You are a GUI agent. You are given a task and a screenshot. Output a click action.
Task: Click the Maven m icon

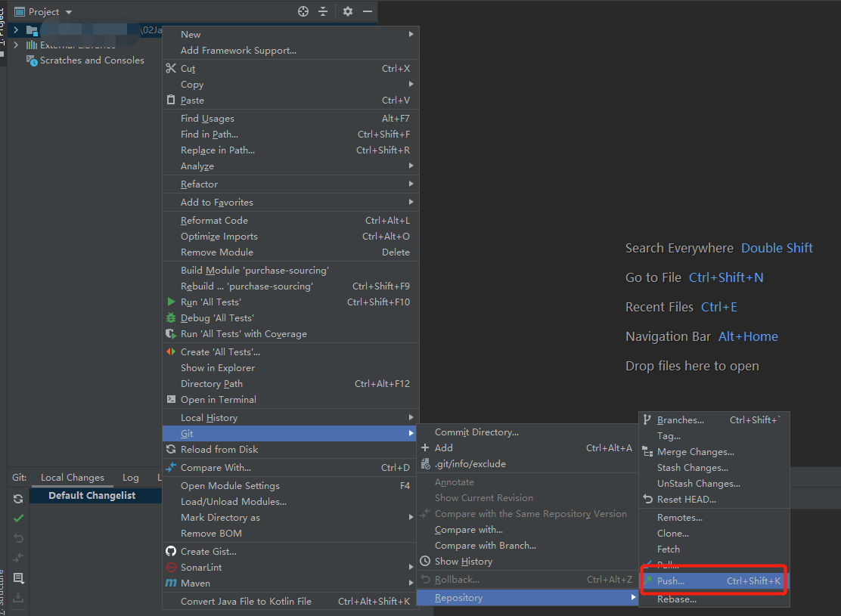[x=171, y=583]
